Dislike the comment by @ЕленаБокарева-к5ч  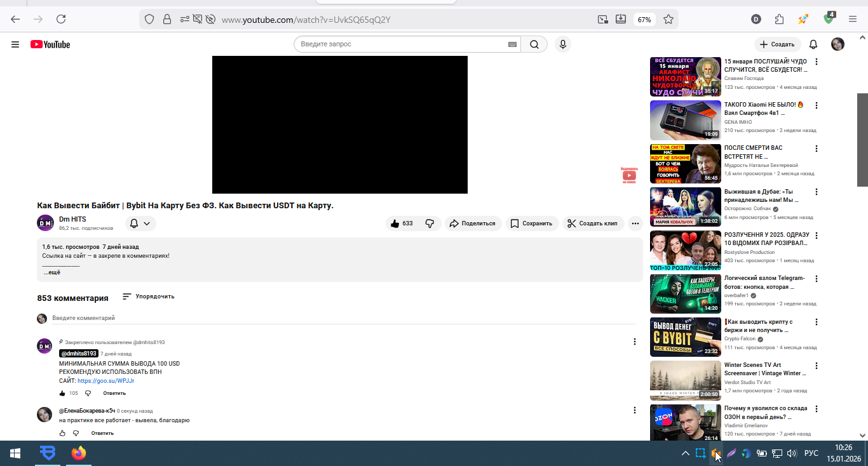(76, 433)
